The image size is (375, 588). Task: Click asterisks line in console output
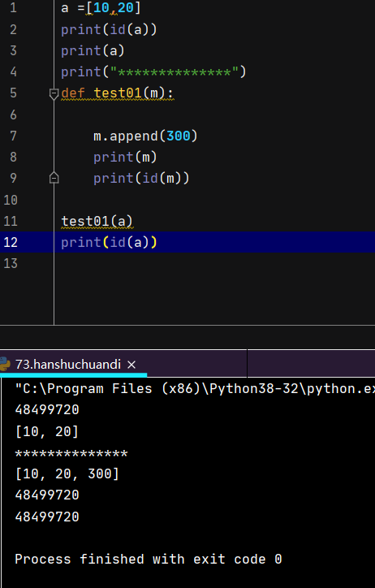pyautogui.click(x=71, y=454)
